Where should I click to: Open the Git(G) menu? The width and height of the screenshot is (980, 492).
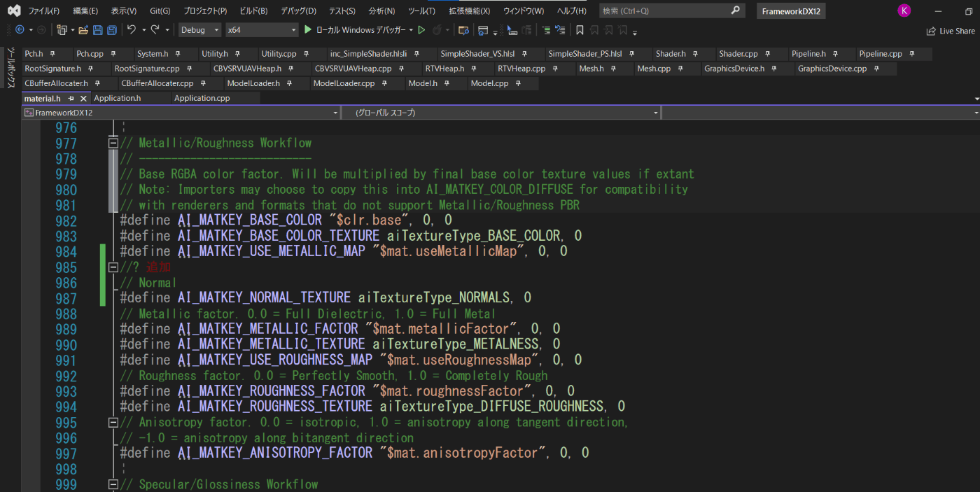click(x=160, y=11)
